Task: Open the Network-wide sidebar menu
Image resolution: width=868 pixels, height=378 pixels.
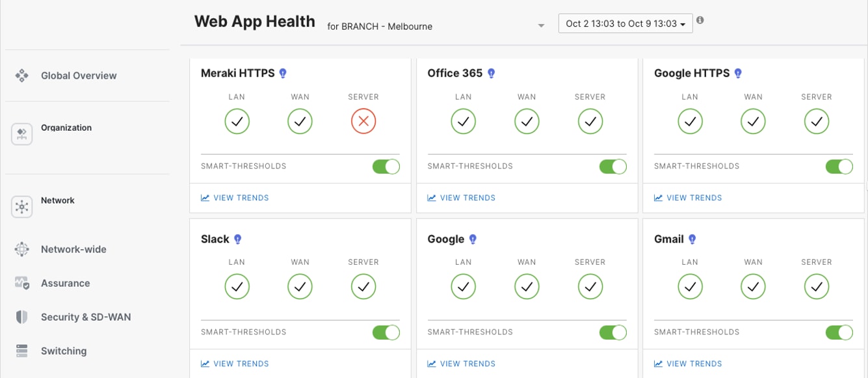Action: point(73,250)
